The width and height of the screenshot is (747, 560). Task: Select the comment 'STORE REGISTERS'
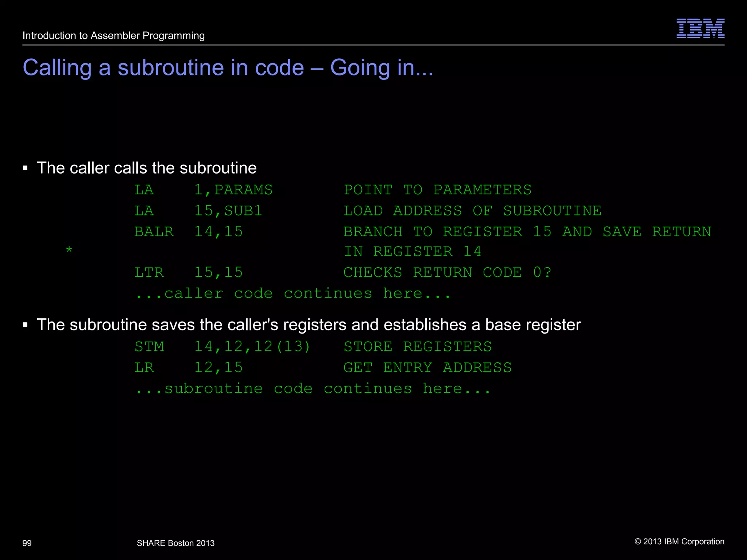pyautogui.click(x=418, y=347)
